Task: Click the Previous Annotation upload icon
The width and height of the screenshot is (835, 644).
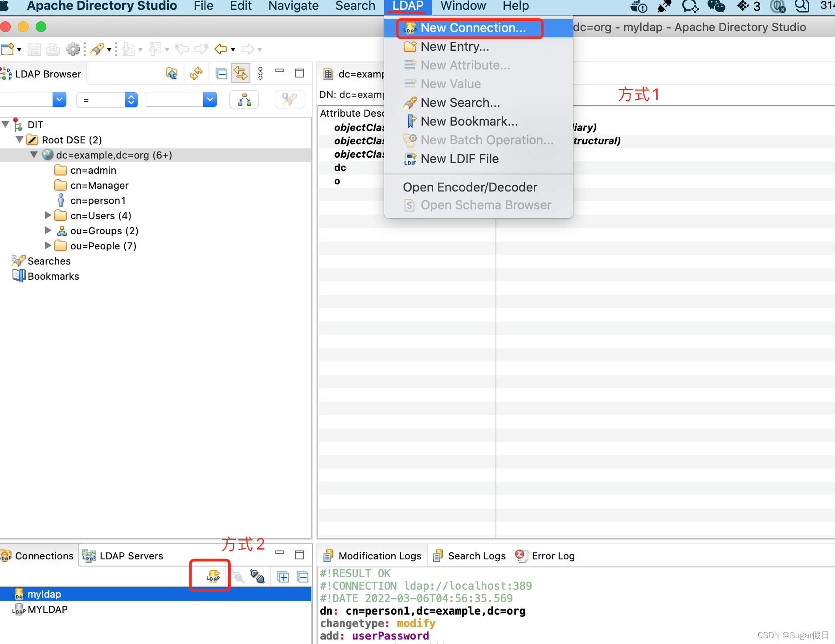Action: click(x=155, y=49)
